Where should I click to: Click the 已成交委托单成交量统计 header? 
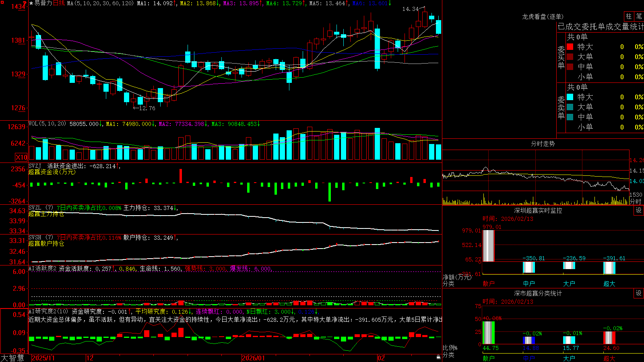[601, 27]
